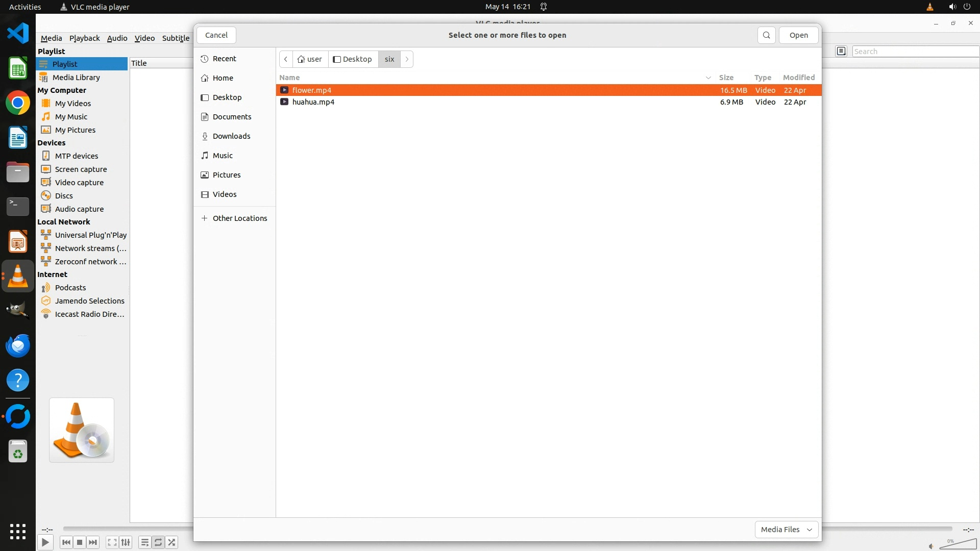Image resolution: width=980 pixels, height=551 pixels.
Task: Open extended settings equalizer icon
Action: [x=126, y=542]
